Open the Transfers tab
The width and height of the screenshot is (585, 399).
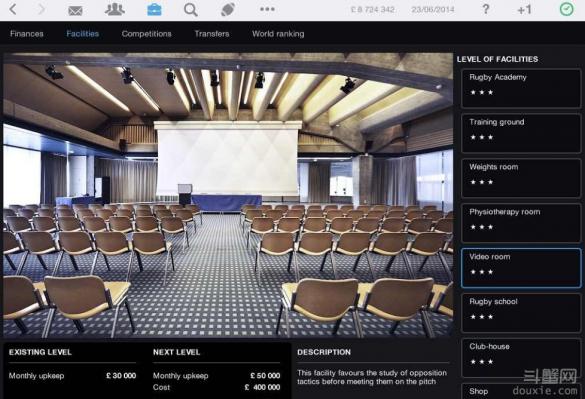pyautogui.click(x=212, y=34)
